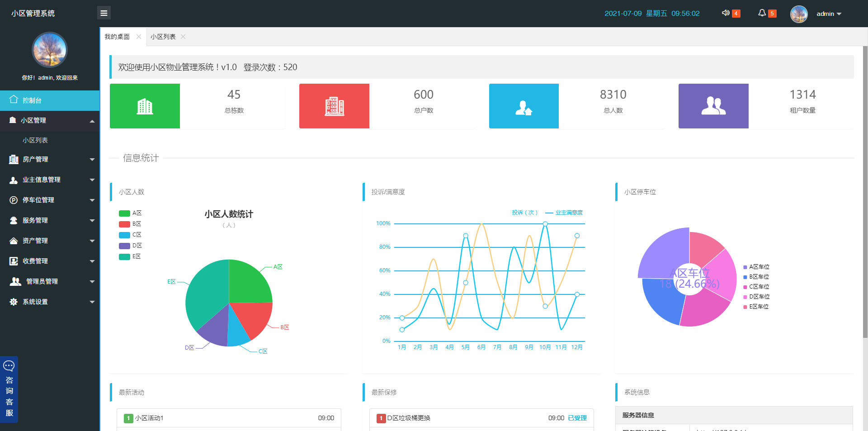
Task: Click the D区 purple legend color swatch
Action: click(124, 246)
